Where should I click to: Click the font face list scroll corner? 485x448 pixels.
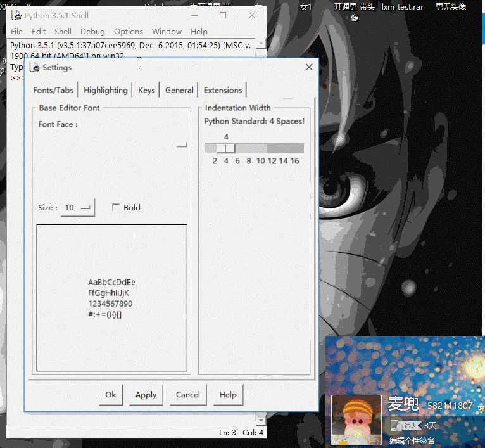pyautogui.click(x=182, y=144)
